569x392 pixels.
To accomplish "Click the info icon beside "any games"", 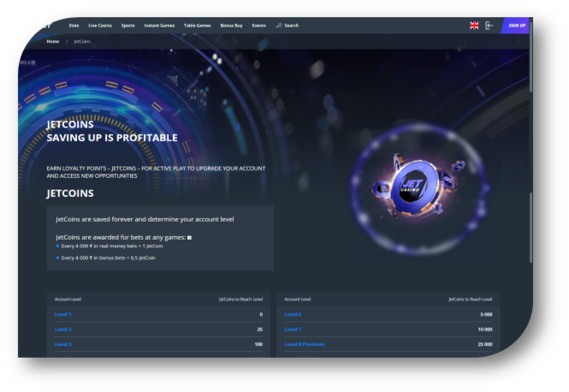I will click(189, 237).
